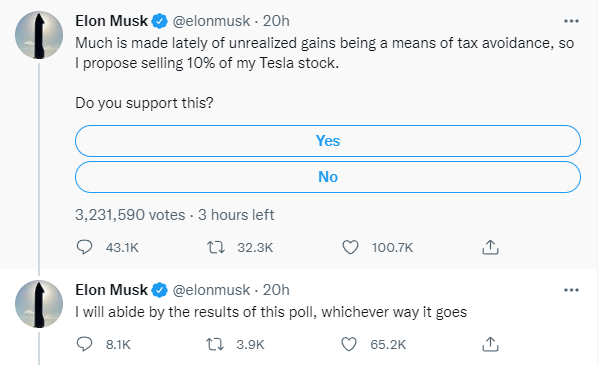Open Elon Musk's profile from the first tweet name
This screenshot has width=602, height=365.
[x=111, y=21]
